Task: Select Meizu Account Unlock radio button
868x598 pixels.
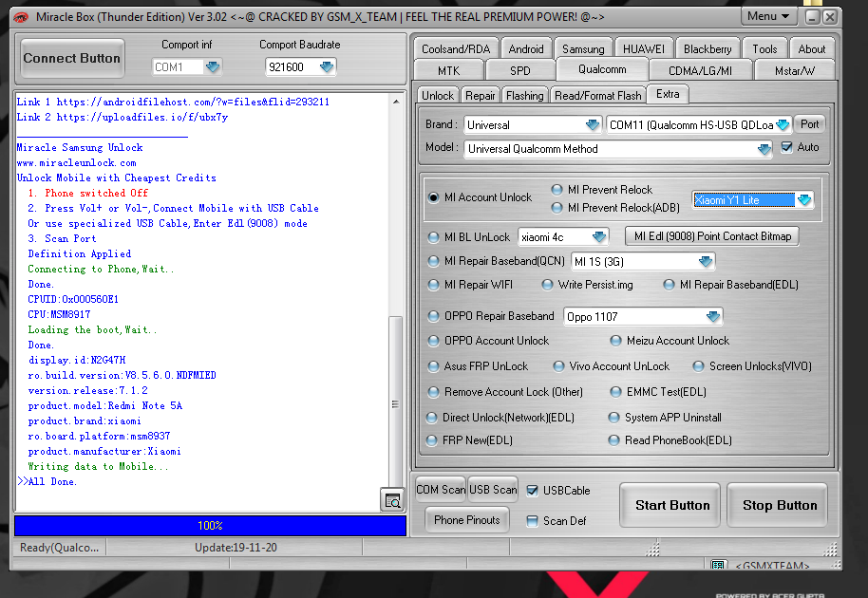Action: (x=615, y=341)
